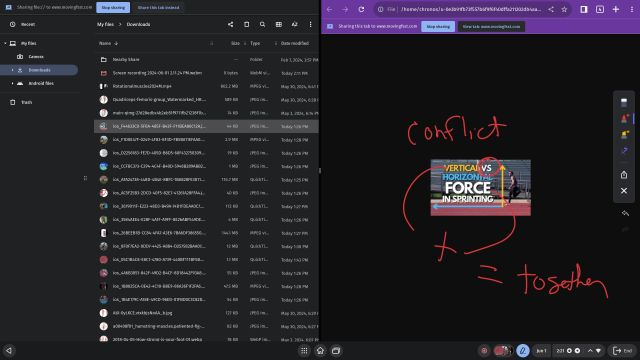Open quick settings from the clock
The image size is (640, 360).
tap(578, 351)
